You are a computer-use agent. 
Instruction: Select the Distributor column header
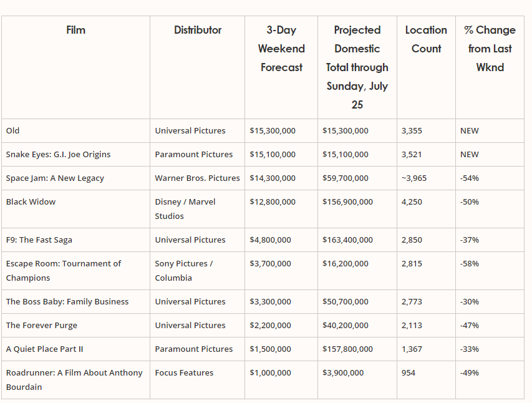pyautogui.click(x=198, y=30)
